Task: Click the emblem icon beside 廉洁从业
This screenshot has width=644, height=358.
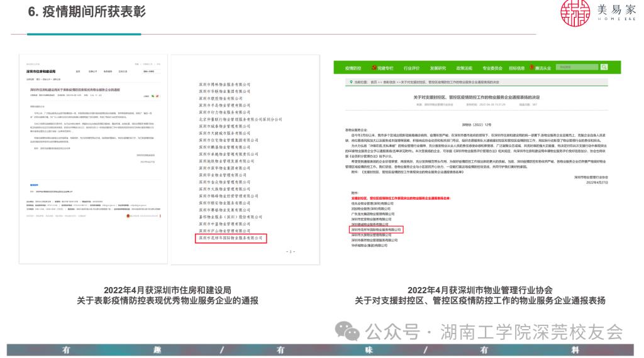Action: [531, 67]
